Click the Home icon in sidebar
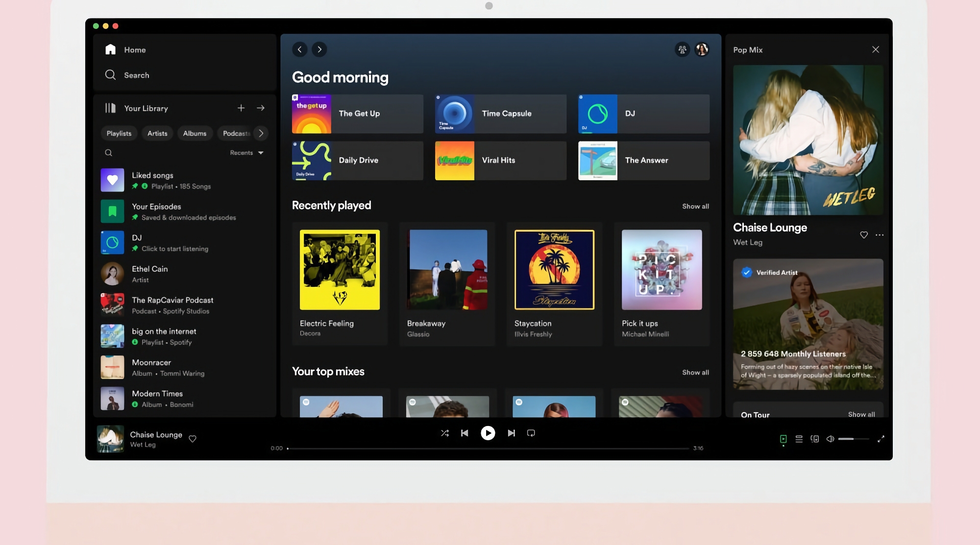This screenshot has width=980, height=545. pyautogui.click(x=111, y=49)
